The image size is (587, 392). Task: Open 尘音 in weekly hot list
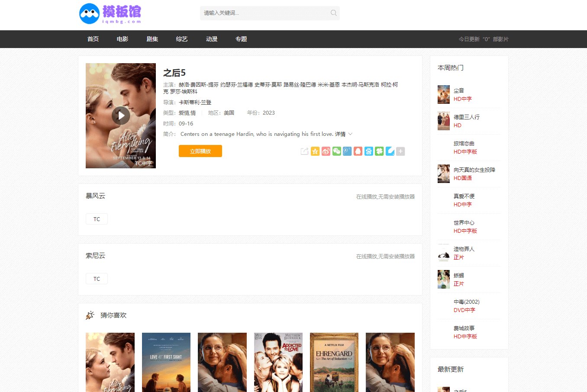(459, 90)
